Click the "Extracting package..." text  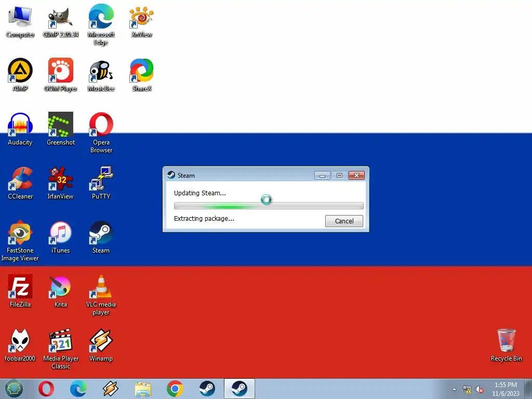pyautogui.click(x=204, y=219)
